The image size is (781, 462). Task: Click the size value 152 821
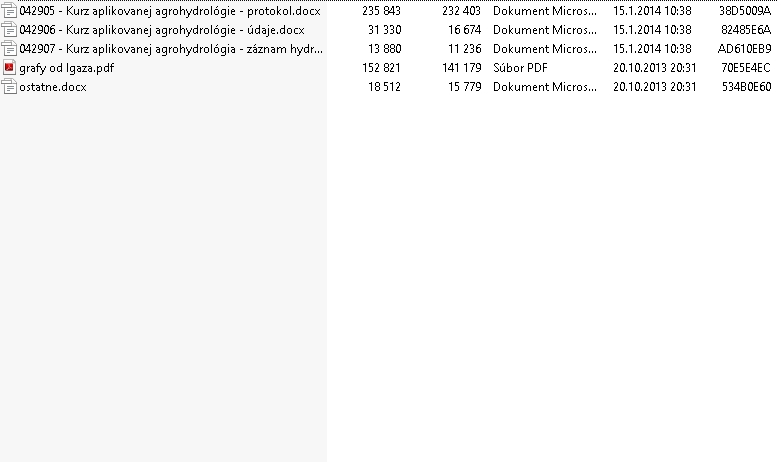tap(381, 68)
